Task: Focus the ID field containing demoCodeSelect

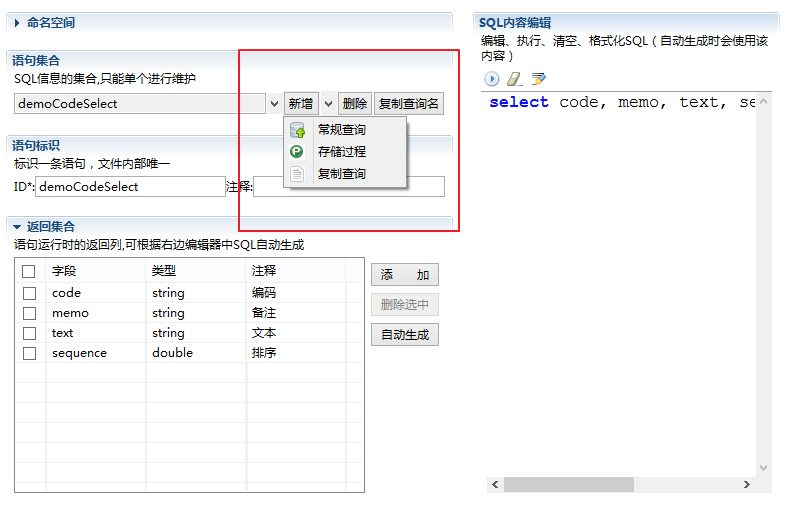Action: 130,187
